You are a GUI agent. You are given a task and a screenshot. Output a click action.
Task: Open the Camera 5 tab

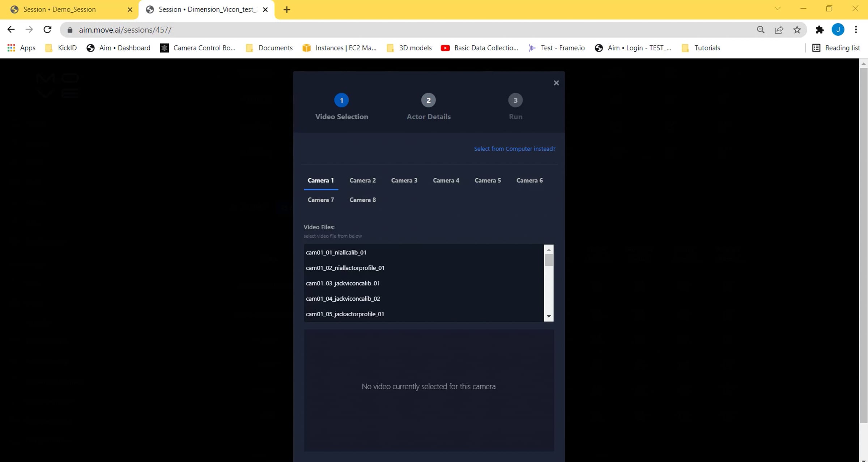coord(488,180)
